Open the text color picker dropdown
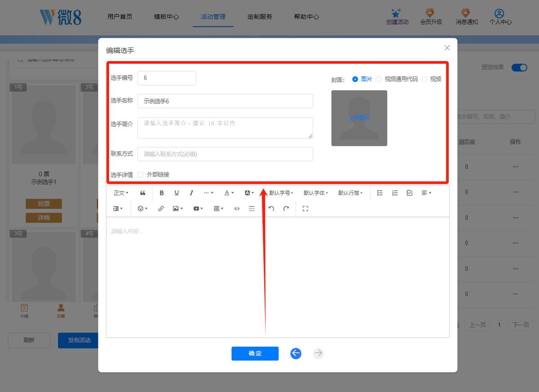The image size is (539, 392). (x=229, y=193)
